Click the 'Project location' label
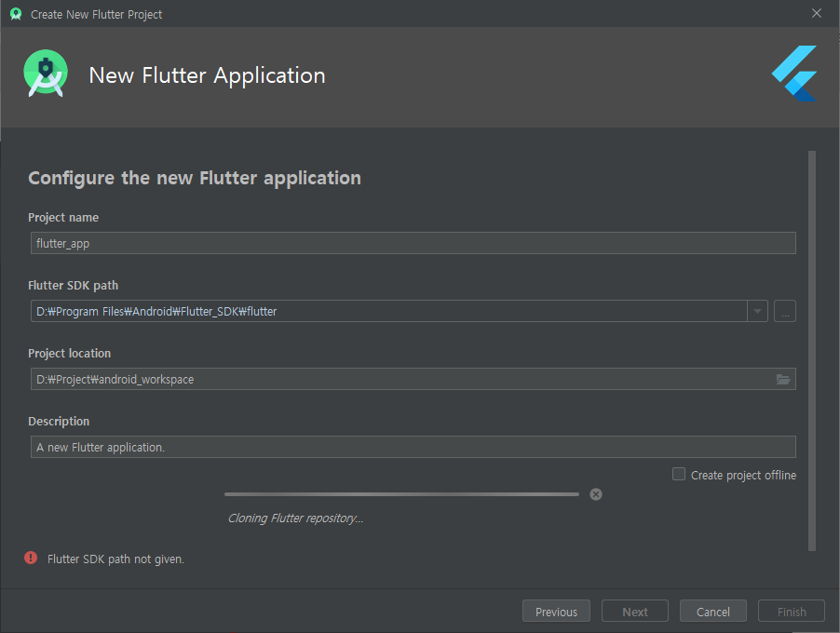The height and width of the screenshot is (633, 840). pos(69,354)
